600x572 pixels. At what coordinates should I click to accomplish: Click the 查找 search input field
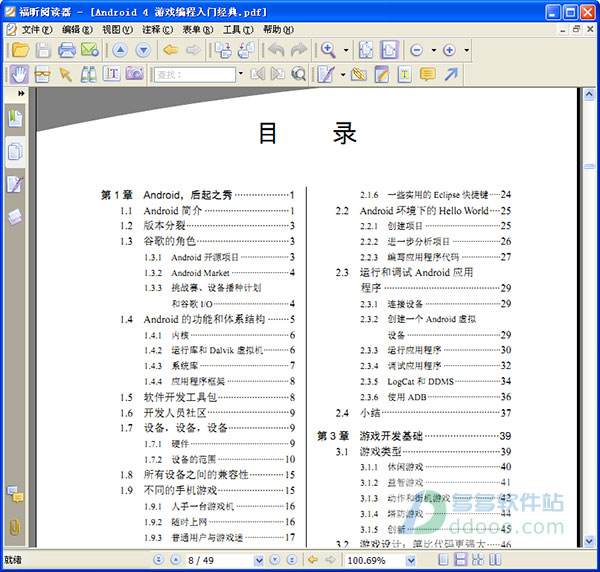click(x=195, y=75)
